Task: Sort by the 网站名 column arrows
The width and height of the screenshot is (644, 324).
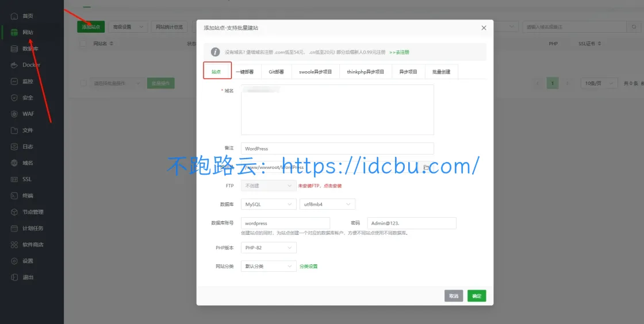Action: pos(111,44)
